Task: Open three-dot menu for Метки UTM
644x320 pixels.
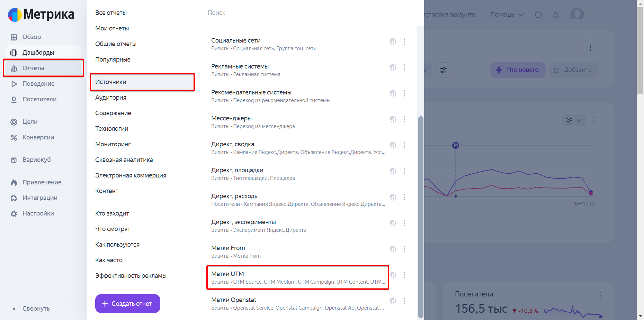Action: tap(404, 275)
